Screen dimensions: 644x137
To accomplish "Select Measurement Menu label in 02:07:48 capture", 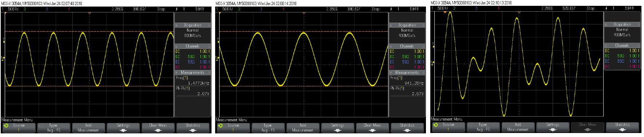I will pos(17,120).
